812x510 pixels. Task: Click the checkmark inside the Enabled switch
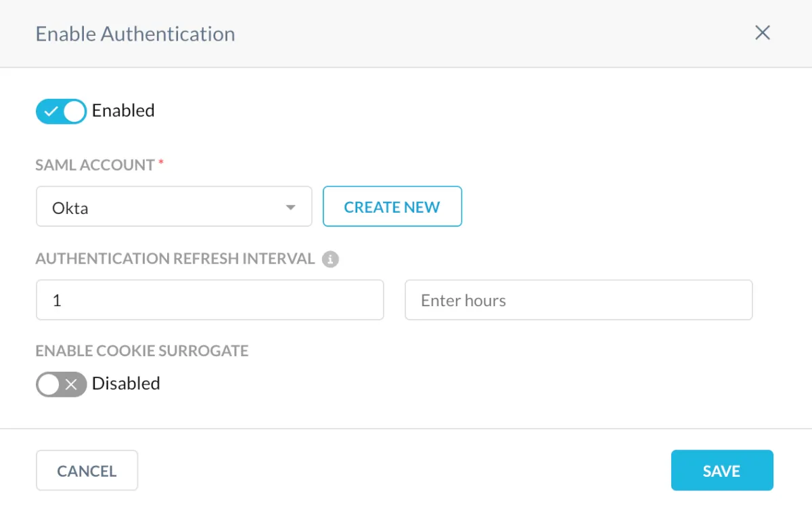coord(51,111)
